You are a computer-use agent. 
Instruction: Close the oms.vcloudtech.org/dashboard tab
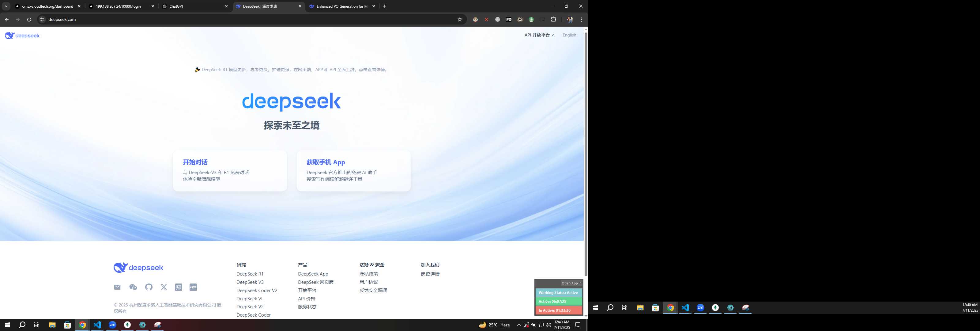pyautogui.click(x=79, y=6)
